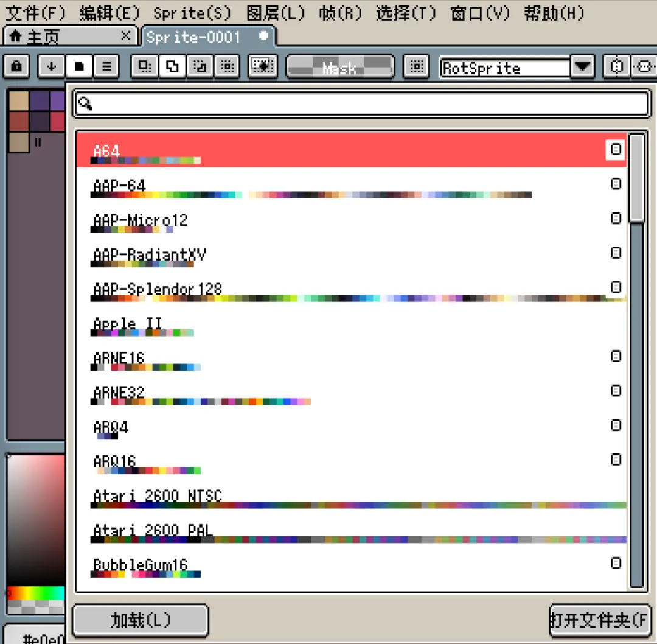Choose intersect selection mode icon
This screenshot has width=657, height=644.
(x=227, y=66)
